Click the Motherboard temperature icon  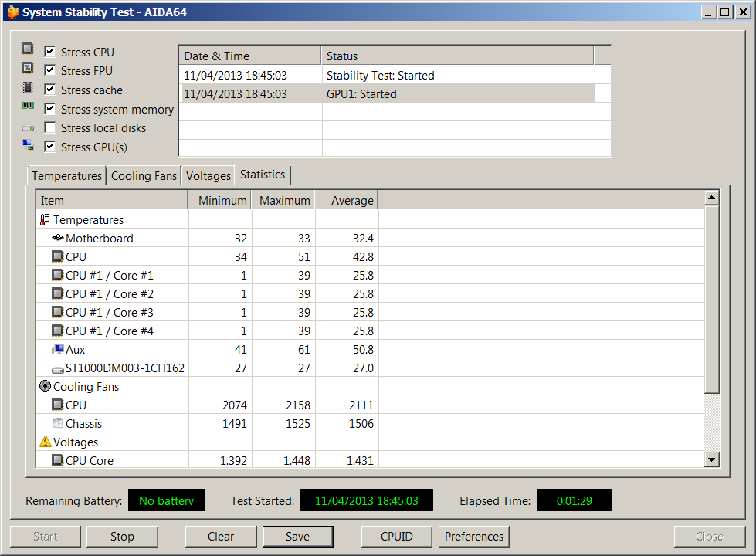[57, 239]
